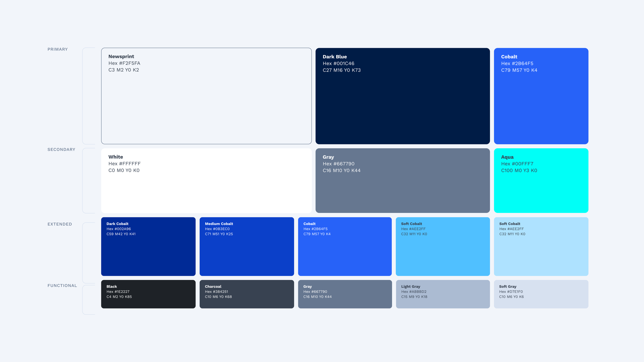Click the Hex #001C46 text
The width and height of the screenshot is (644, 362).
(x=338, y=63)
